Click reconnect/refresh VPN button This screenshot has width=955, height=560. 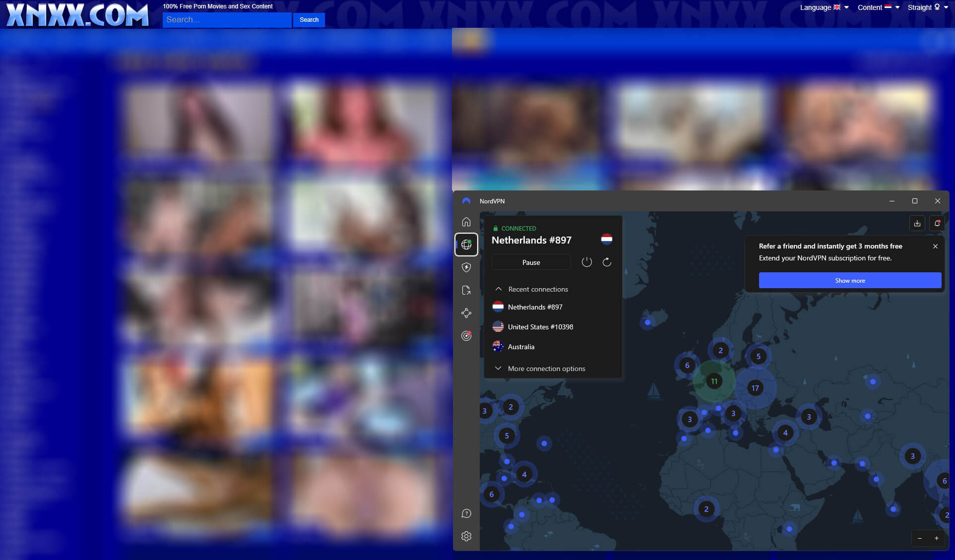(x=606, y=262)
